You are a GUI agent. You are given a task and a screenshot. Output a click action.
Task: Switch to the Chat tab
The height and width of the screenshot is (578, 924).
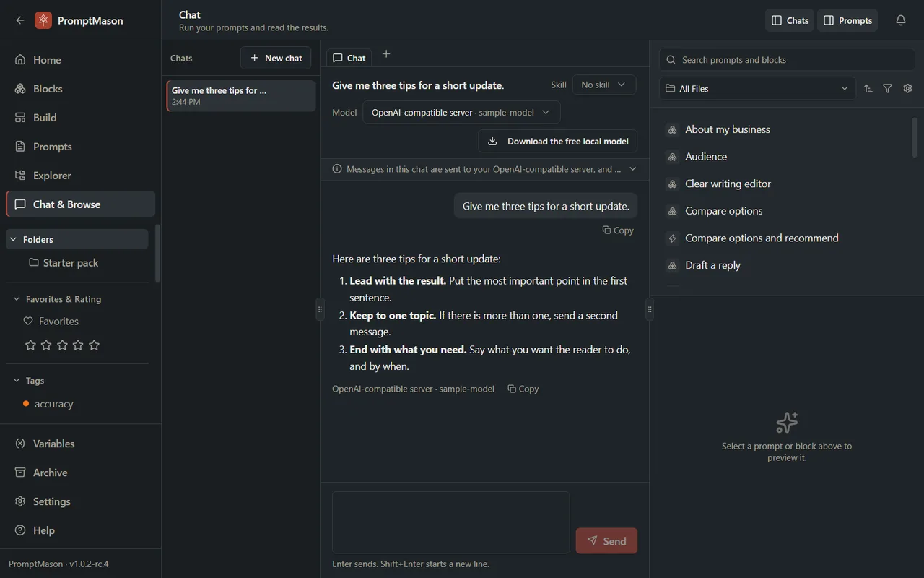tap(349, 58)
